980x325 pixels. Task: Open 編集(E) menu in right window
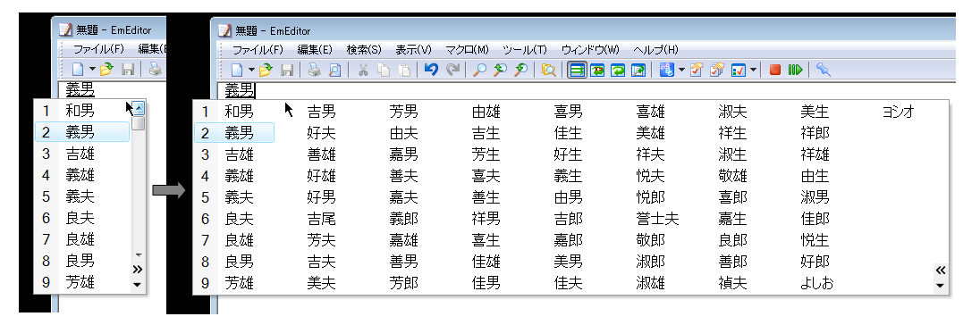315,49
